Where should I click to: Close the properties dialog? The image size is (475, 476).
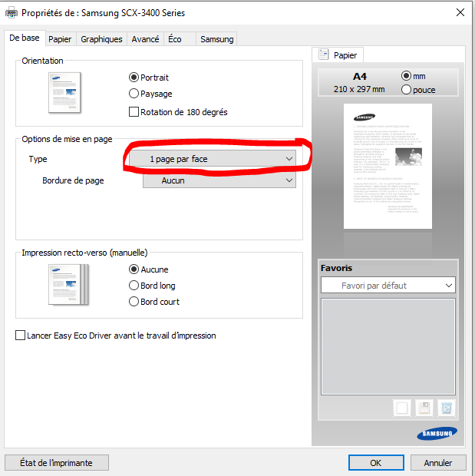pyautogui.click(x=460, y=12)
